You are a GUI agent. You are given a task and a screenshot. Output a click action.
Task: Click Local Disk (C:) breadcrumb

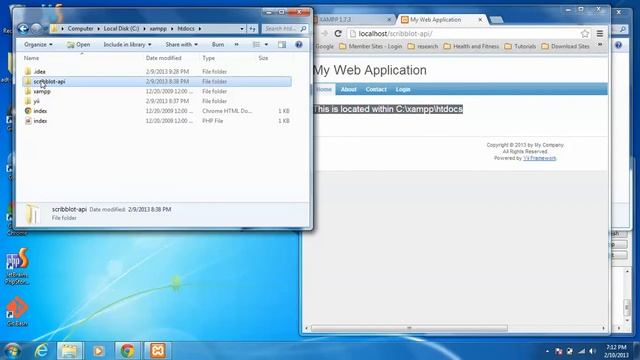point(121,29)
